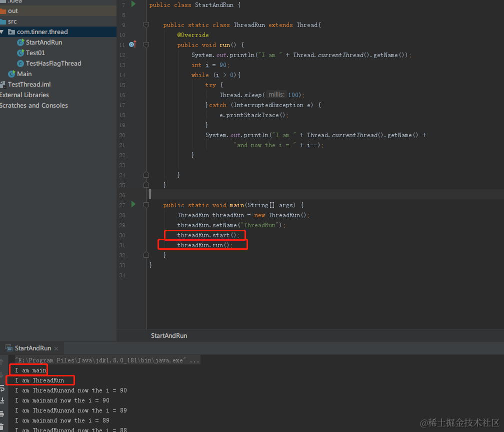Collapse the com.tinner.thread package arrow
This screenshot has width=504, height=432.
tap(2, 32)
